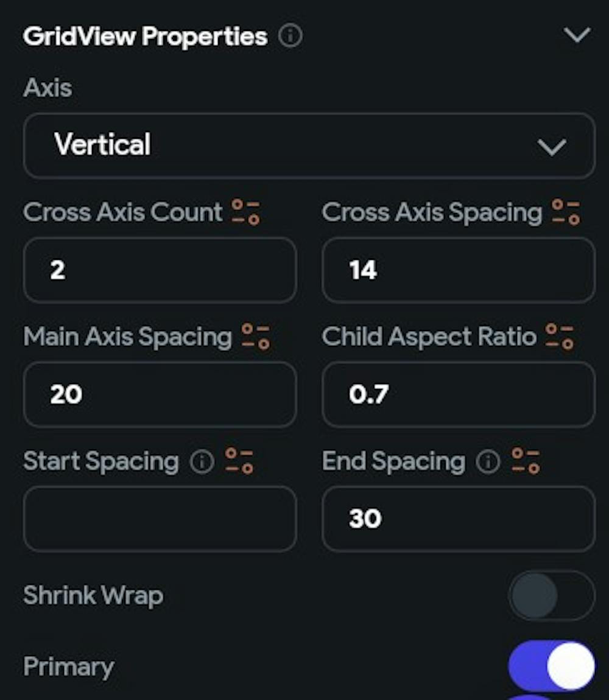The height and width of the screenshot is (700, 609).
Task: Select the End Spacing input field
Action: click(x=458, y=519)
